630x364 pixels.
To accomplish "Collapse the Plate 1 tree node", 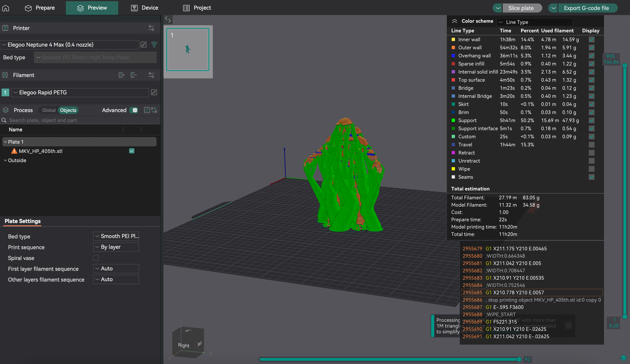I will pyautogui.click(x=5, y=142).
